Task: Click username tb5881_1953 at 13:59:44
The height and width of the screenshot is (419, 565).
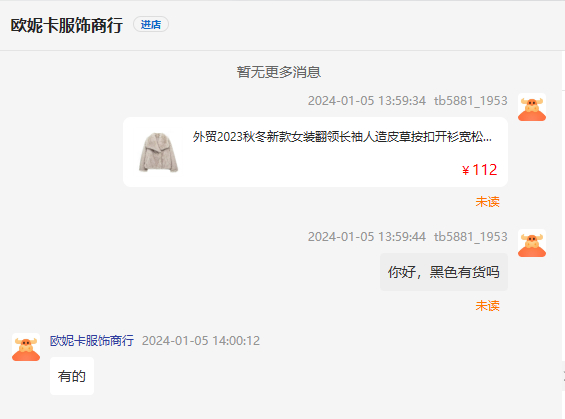Action: click(471, 237)
